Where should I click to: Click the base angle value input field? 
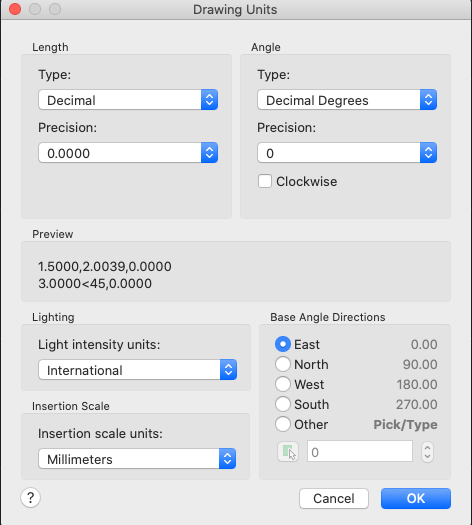[360, 452]
